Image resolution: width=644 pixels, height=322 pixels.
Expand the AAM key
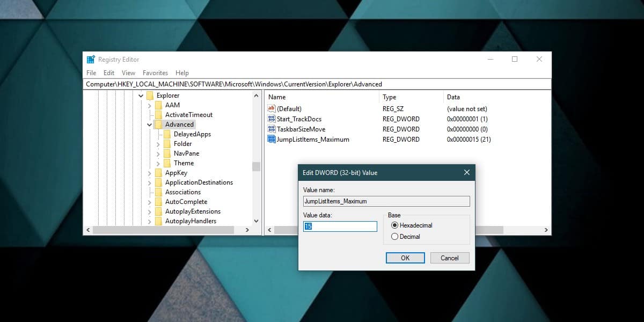click(x=150, y=105)
